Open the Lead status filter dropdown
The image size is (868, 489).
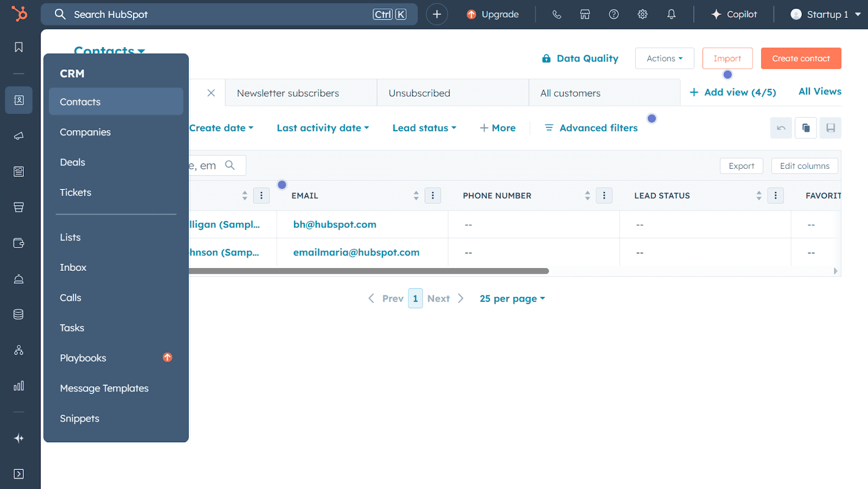click(424, 128)
